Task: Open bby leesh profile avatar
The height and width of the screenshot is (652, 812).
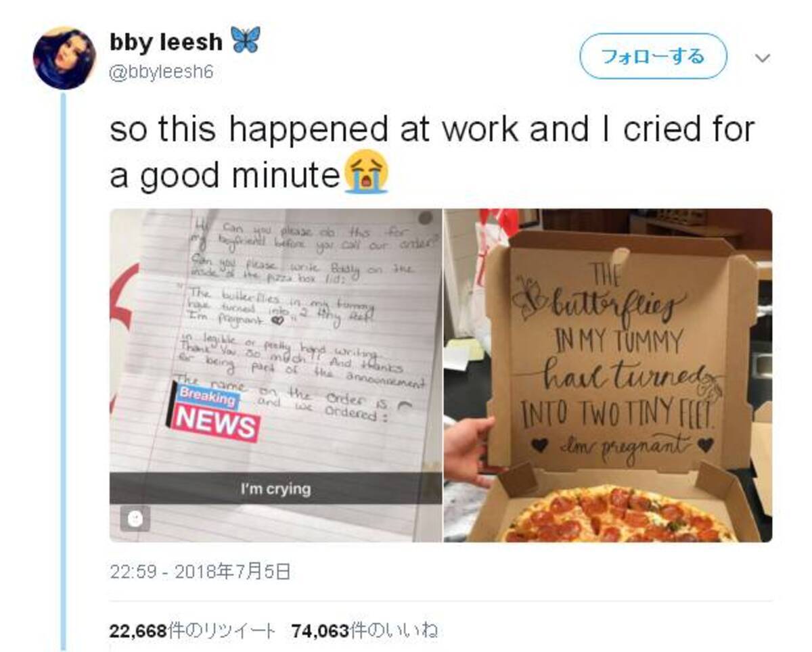Action: (64, 58)
